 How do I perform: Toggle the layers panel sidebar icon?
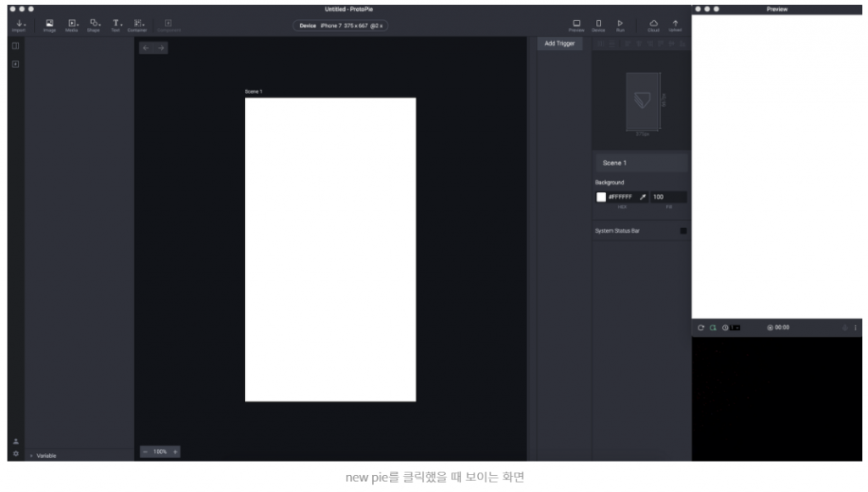click(x=15, y=46)
